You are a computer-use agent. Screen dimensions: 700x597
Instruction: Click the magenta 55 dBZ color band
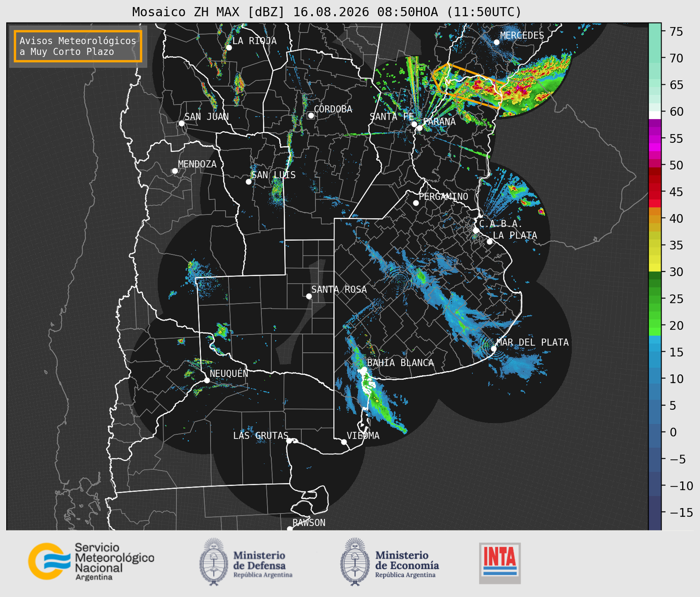click(655, 138)
